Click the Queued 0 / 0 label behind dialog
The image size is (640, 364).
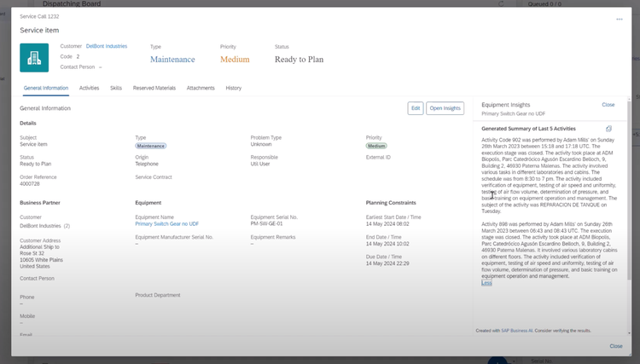(544, 4)
